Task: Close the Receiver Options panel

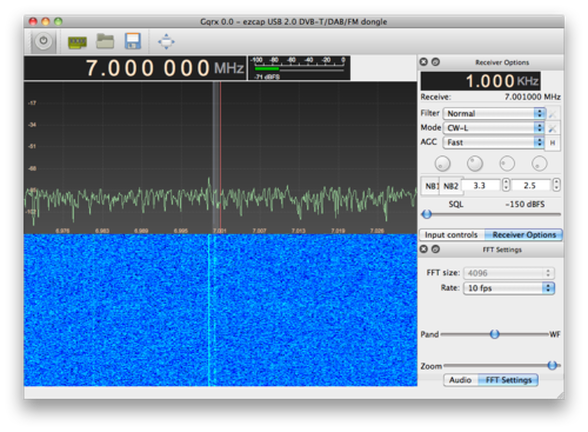Action: pos(424,62)
